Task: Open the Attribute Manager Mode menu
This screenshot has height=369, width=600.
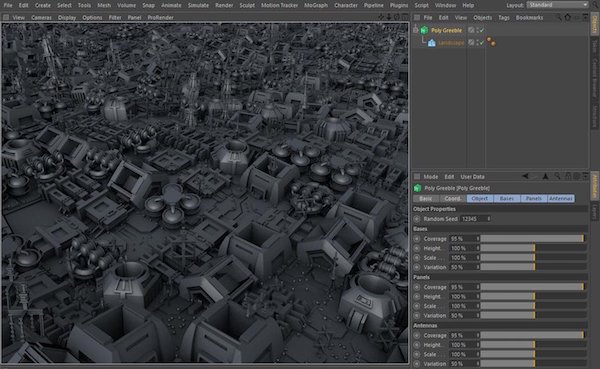Action: [x=430, y=177]
